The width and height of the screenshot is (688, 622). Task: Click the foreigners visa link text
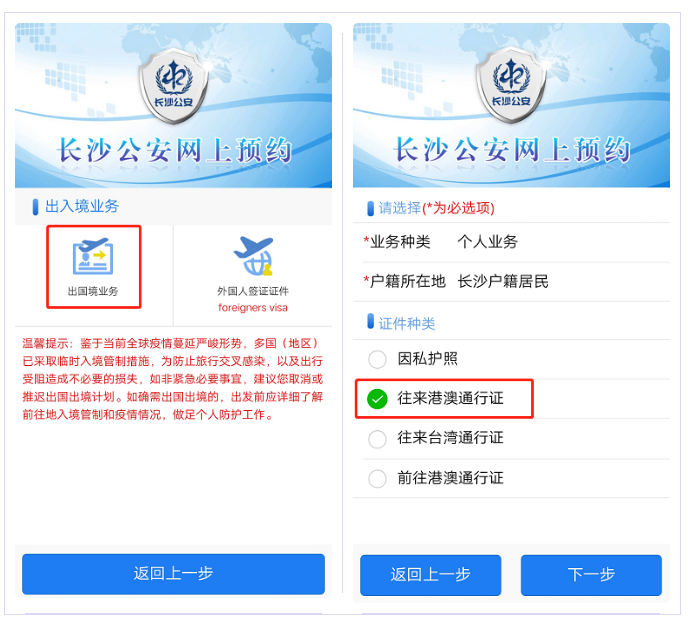click(x=253, y=307)
